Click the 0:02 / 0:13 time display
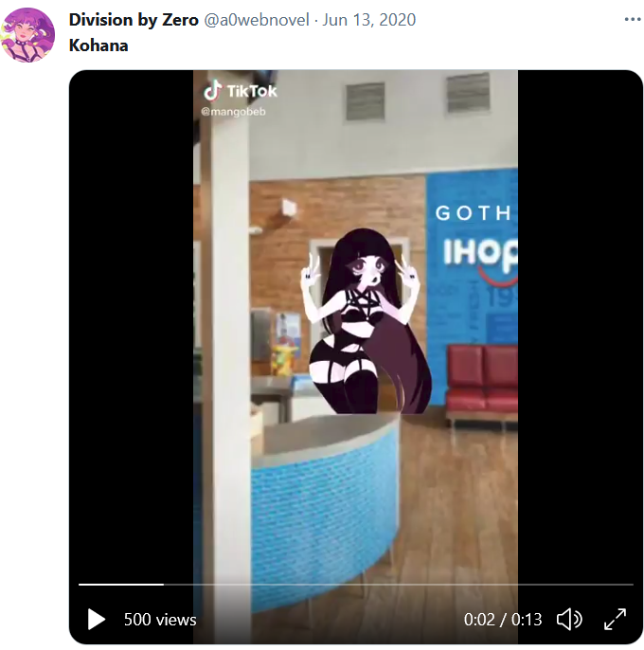The image size is (644, 650). (503, 620)
